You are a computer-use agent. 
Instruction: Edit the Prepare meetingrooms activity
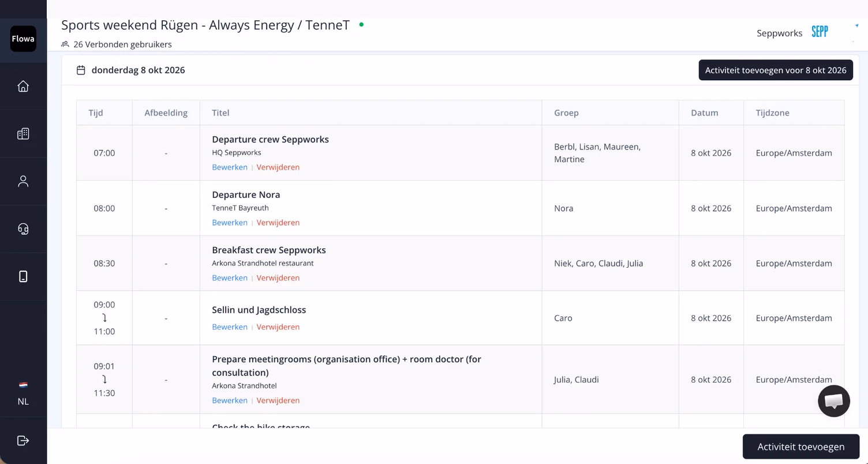click(230, 401)
